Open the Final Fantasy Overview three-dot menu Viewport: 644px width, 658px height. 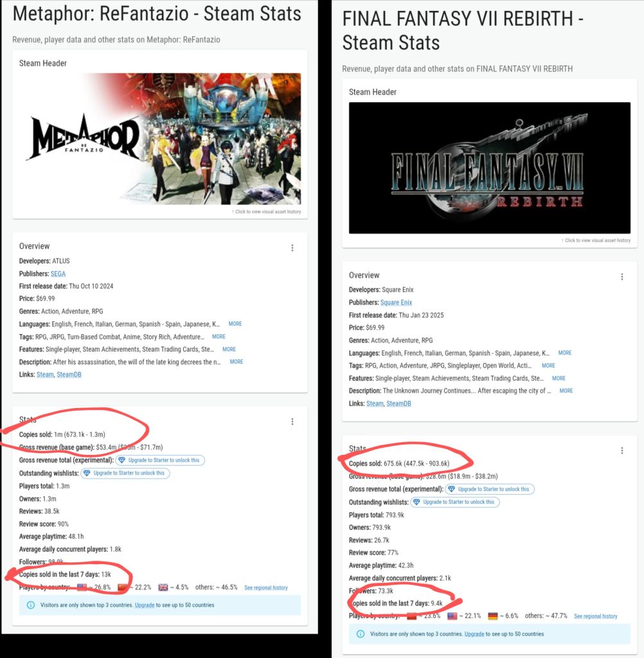coord(622,277)
